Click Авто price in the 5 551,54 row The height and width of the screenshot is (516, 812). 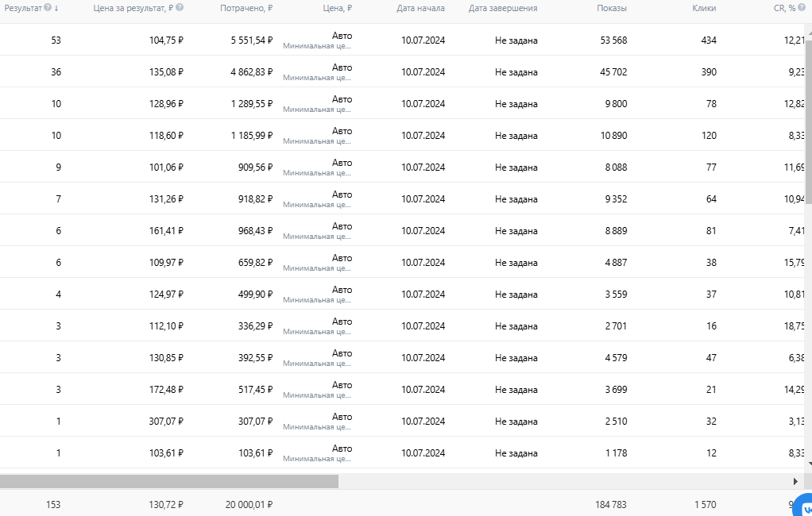click(342, 36)
